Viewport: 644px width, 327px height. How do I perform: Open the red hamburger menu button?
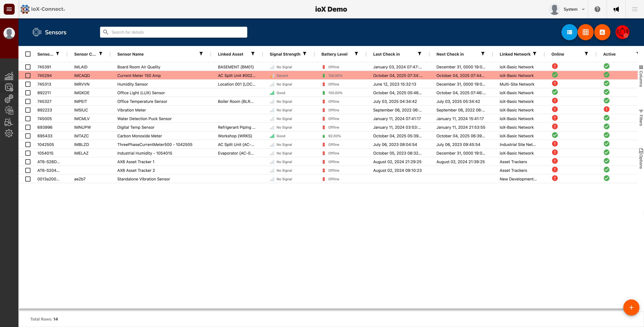[9, 9]
